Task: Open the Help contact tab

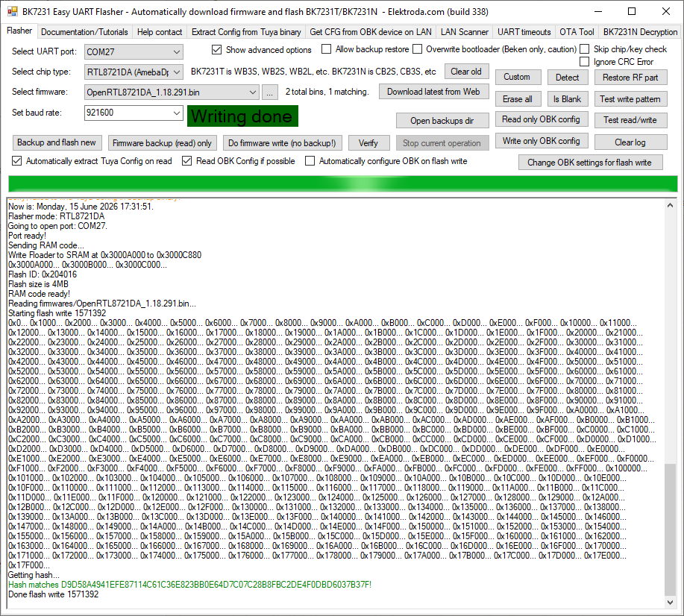Action: (160, 32)
